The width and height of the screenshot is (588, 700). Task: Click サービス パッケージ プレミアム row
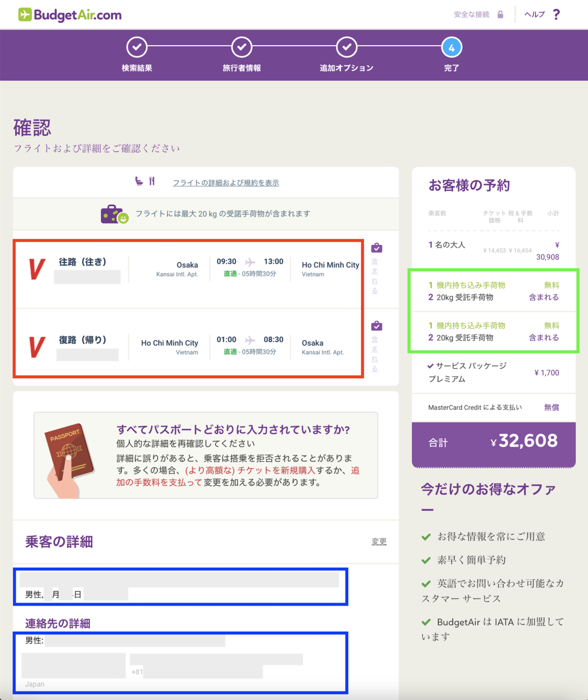(493, 372)
